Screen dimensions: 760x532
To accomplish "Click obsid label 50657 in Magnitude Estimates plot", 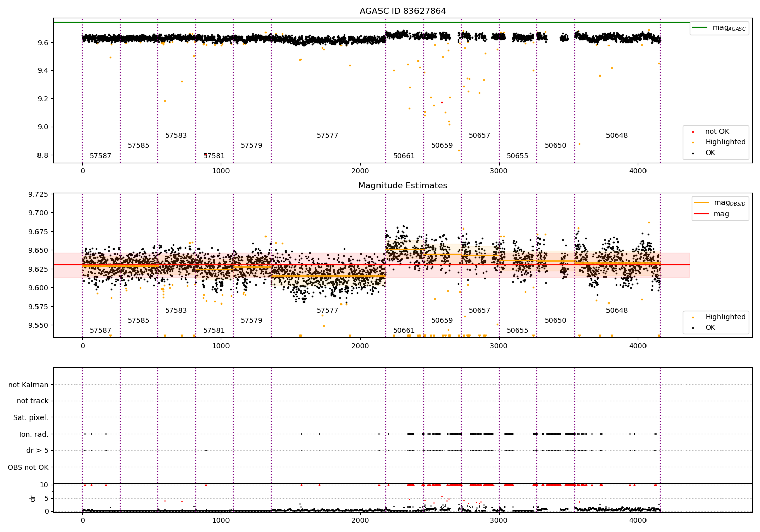I will click(x=479, y=311).
